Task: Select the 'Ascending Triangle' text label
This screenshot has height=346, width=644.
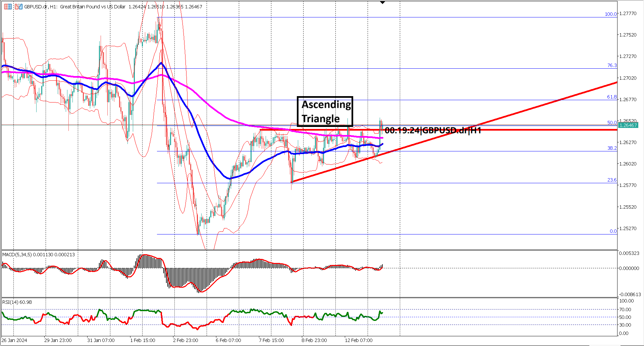Action: (x=325, y=111)
